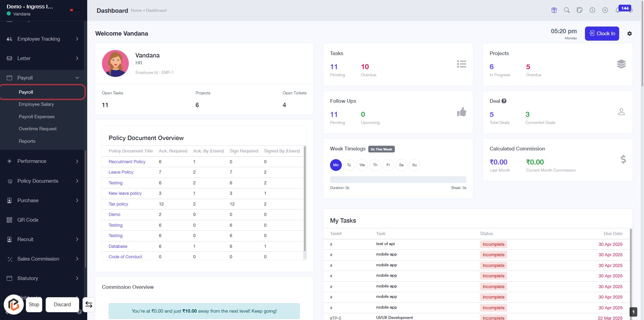Open dashboard settings gear icon
Image resolution: width=644 pixels, height=320 pixels.
(x=630, y=34)
